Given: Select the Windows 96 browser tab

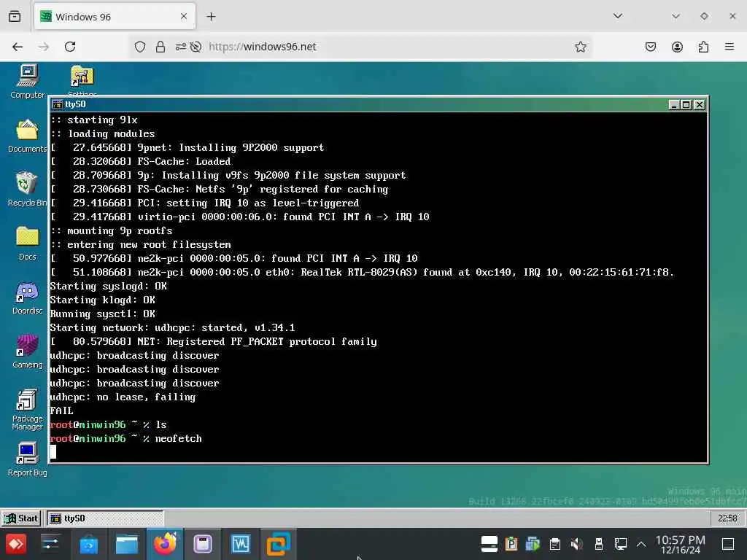Looking at the screenshot, I should coord(115,17).
